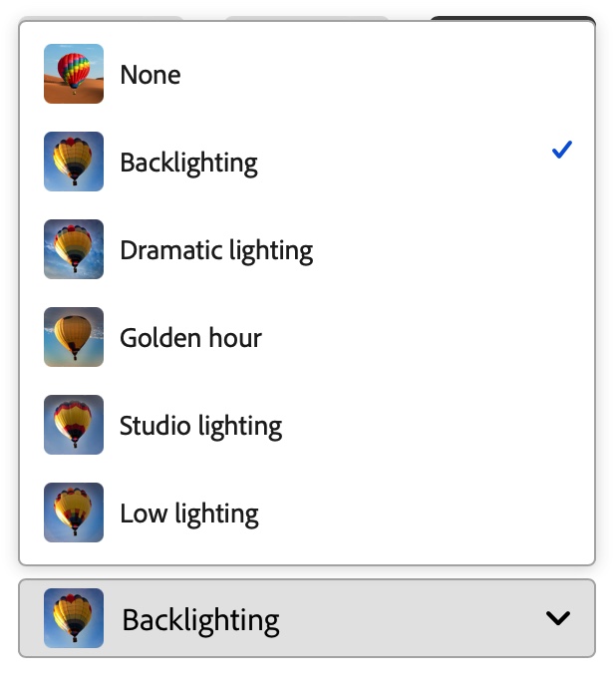The height and width of the screenshot is (686, 616).
Task: Click the Dramatic lighting balloon thumbnail
Action: (x=74, y=249)
